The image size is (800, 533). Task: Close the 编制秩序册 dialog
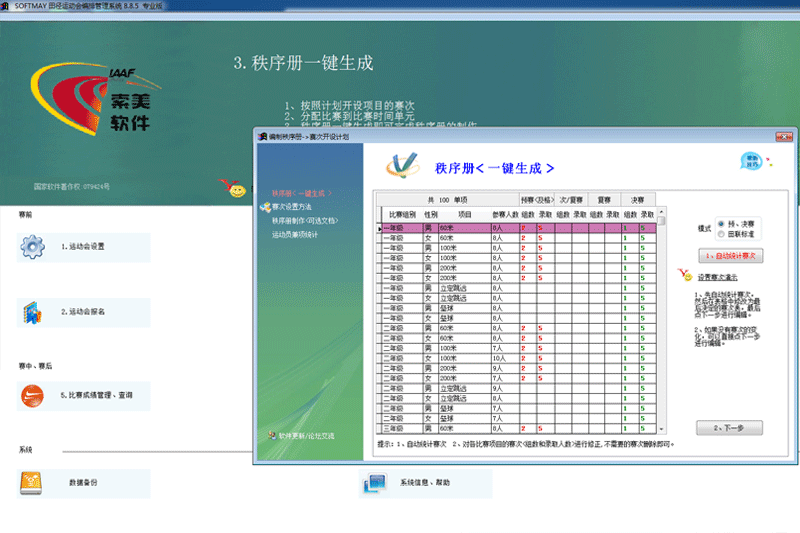784,136
